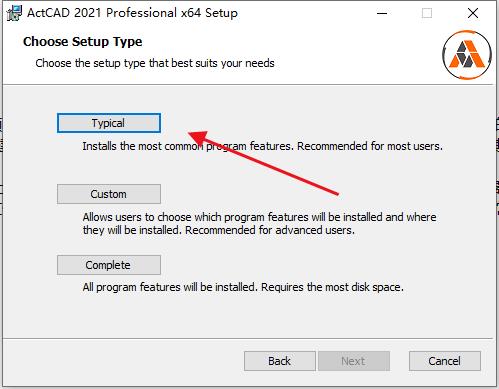The height and width of the screenshot is (389, 499).
Task: Click the disabled maximize window icon
Action: click(427, 13)
